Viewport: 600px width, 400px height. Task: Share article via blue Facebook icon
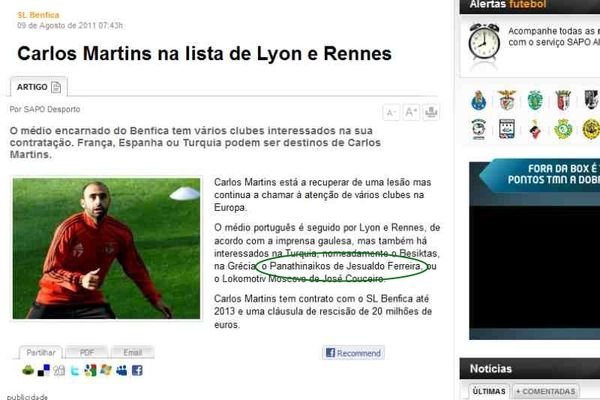137,370
